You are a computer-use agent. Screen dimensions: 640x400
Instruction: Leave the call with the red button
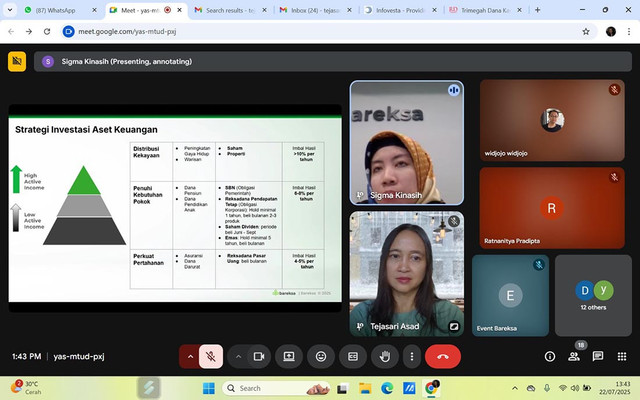[443, 356]
